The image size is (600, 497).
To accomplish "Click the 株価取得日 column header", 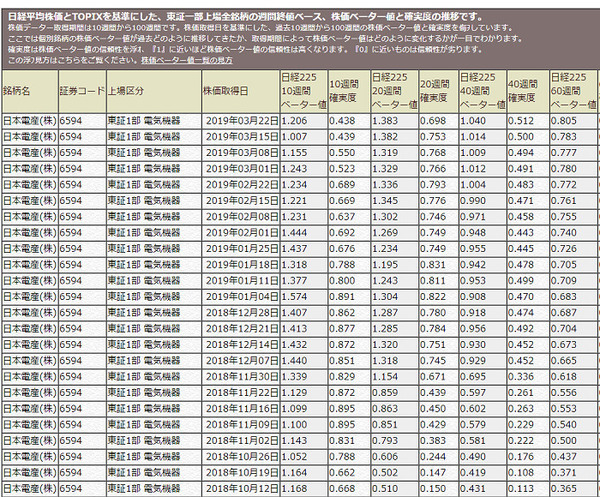I will click(241, 91).
